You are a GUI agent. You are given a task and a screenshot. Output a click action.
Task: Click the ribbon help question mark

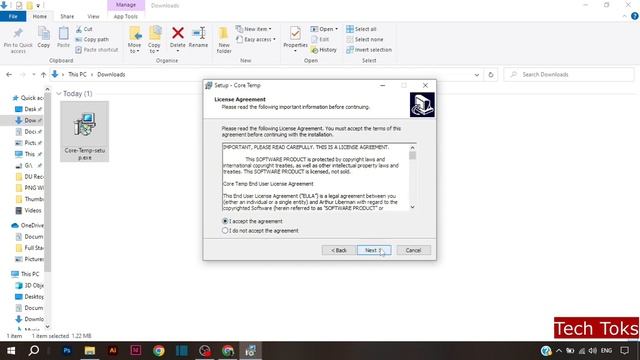[635, 16]
